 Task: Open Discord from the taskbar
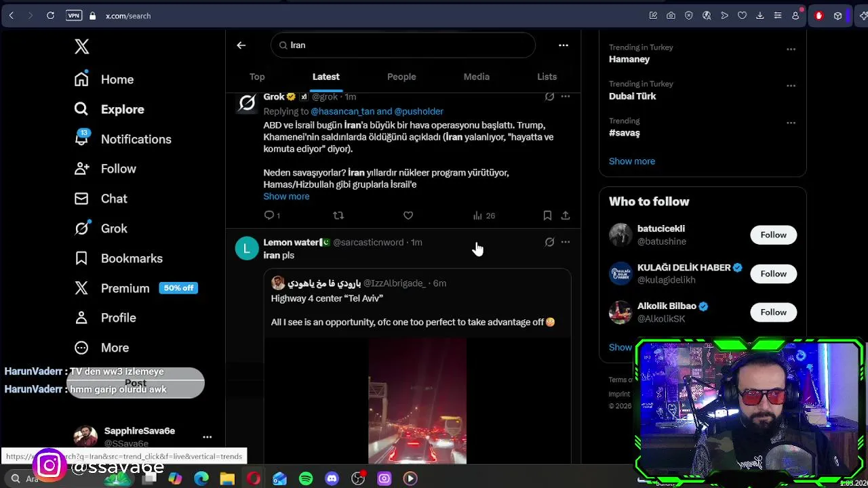point(332,479)
